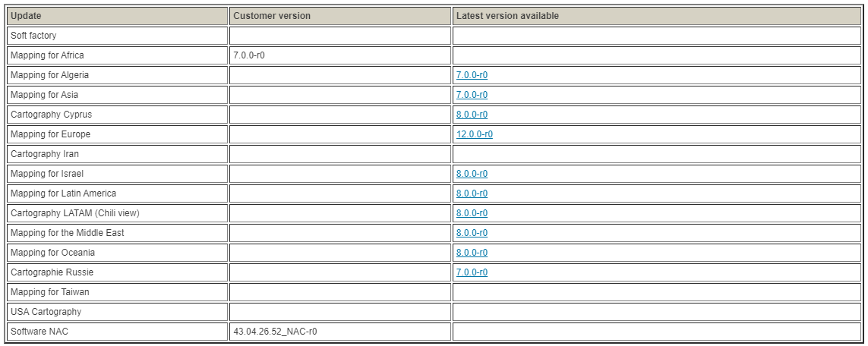
Task: Select the 'Mapping for Taiwan' cell
Action: pyautogui.click(x=118, y=292)
